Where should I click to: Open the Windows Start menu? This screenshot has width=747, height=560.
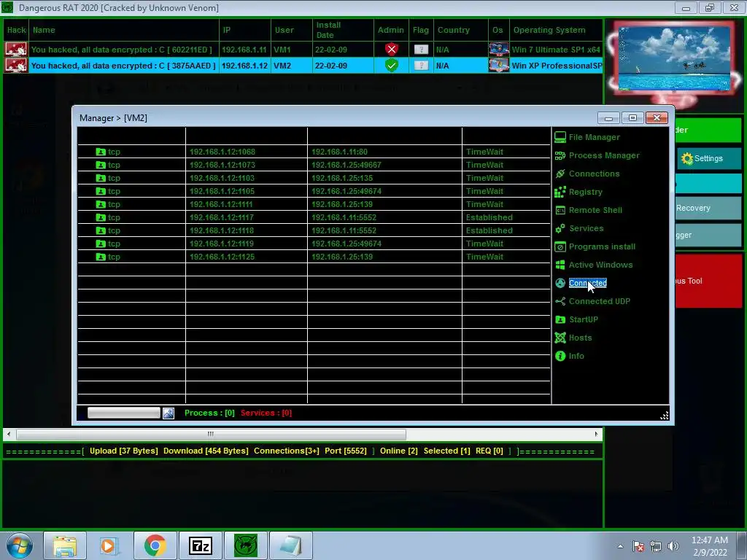(x=18, y=545)
